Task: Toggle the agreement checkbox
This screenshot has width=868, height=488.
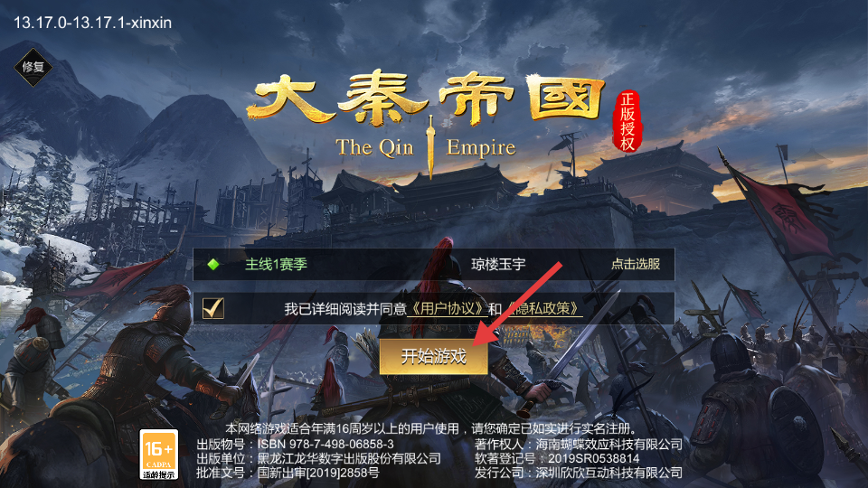Action: pyautogui.click(x=213, y=308)
